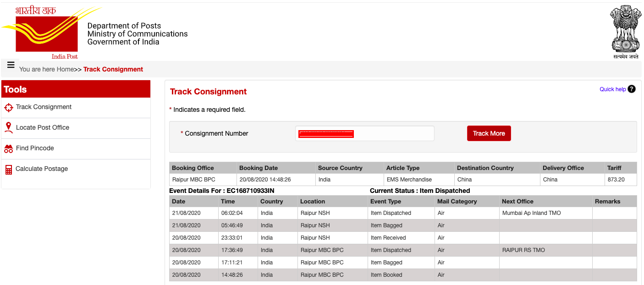Select the Item Booked event row

(x=321, y=274)
